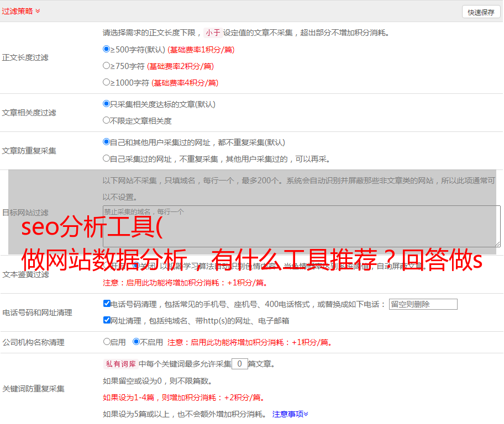Click the resize grip of domain textarea

click(x=497, y=244)
